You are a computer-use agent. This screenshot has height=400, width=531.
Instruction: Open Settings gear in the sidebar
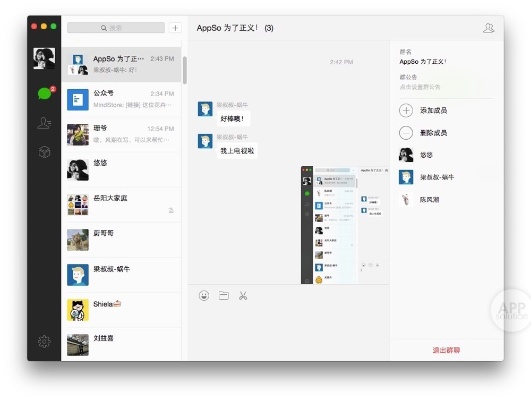[44, 341]
